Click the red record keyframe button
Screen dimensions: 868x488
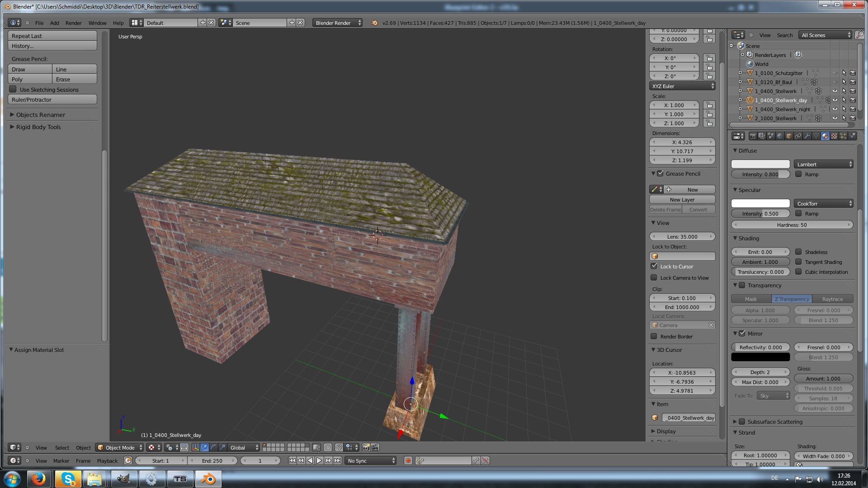pos(408,460)
